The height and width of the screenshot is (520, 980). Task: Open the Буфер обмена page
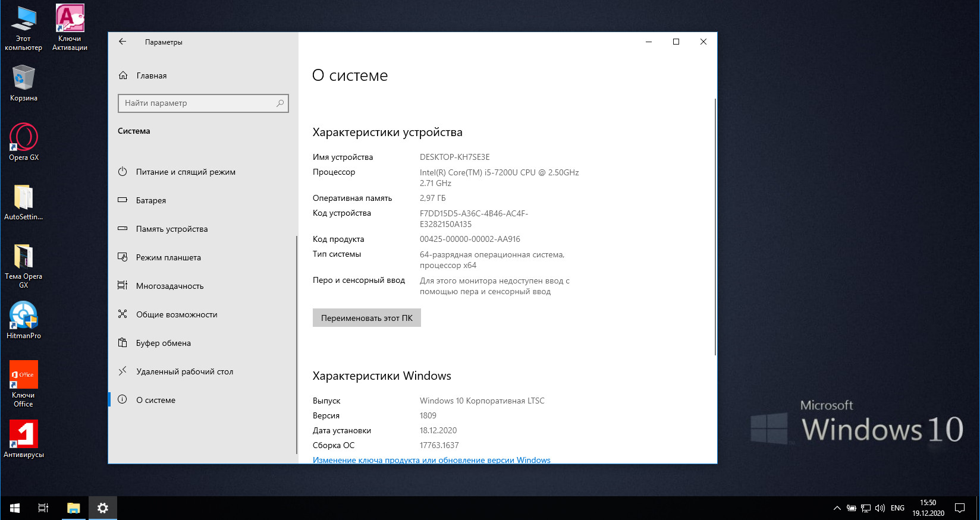(202, 343)
